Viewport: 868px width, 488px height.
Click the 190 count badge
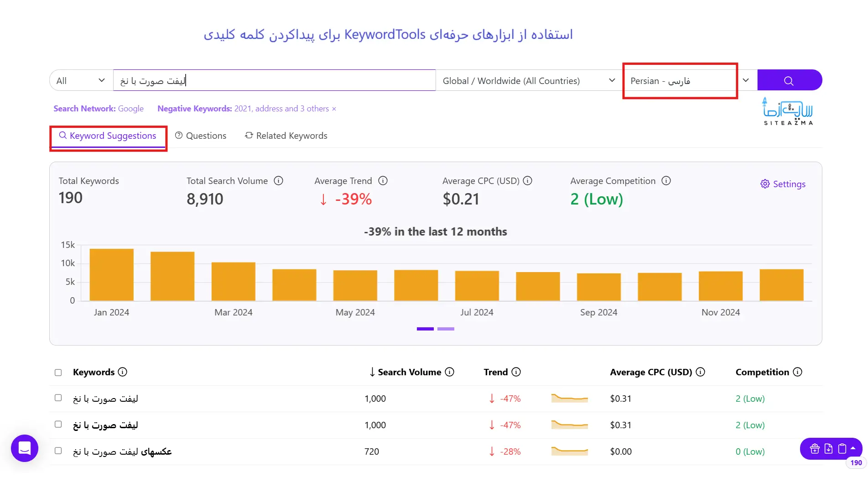856,462
